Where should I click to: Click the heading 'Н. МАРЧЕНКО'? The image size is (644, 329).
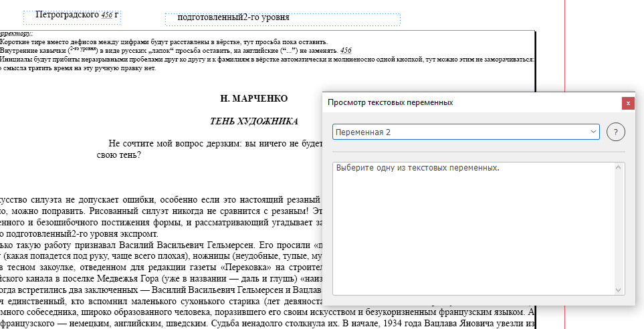coord(254,98)
